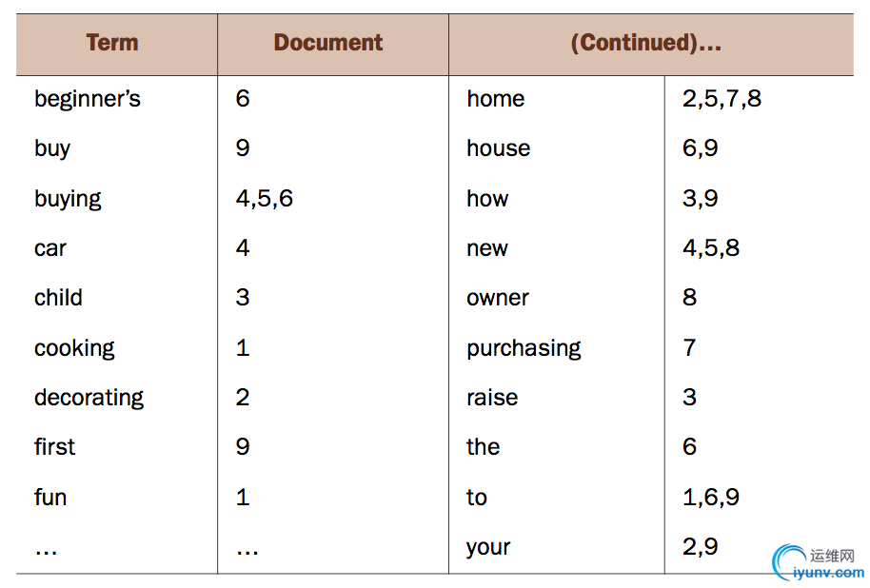Select the term "child"
Screen dimensions: 870x588
[58, 298]
